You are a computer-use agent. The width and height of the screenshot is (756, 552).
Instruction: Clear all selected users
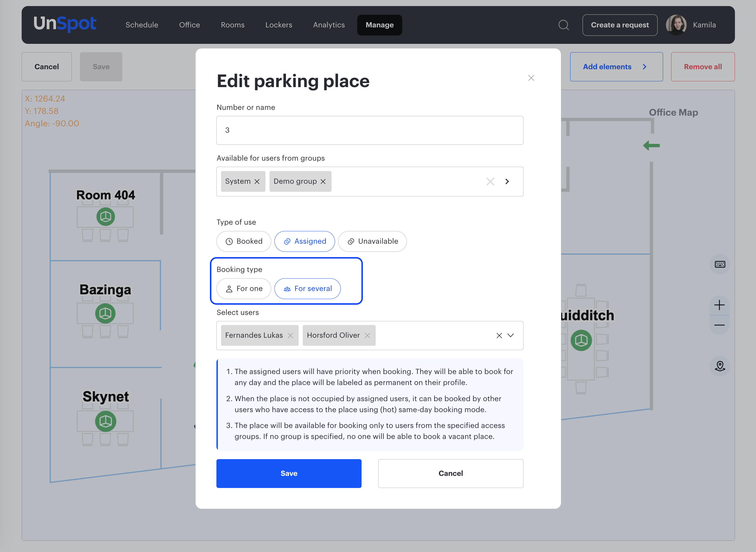(x=499, y=335)
